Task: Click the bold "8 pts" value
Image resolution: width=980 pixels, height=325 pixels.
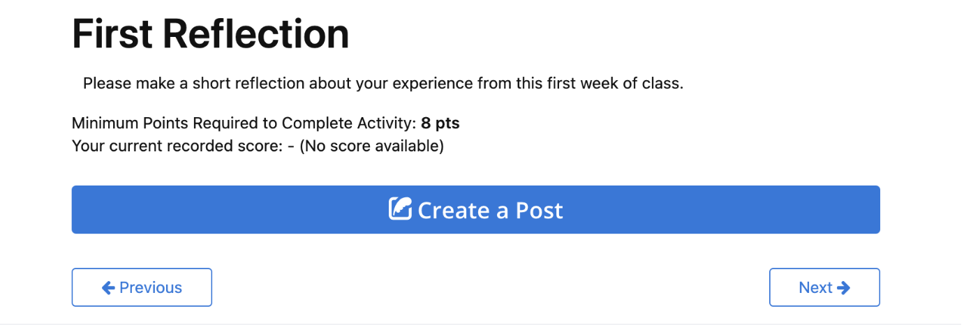Action: click(x=440, y=123)
